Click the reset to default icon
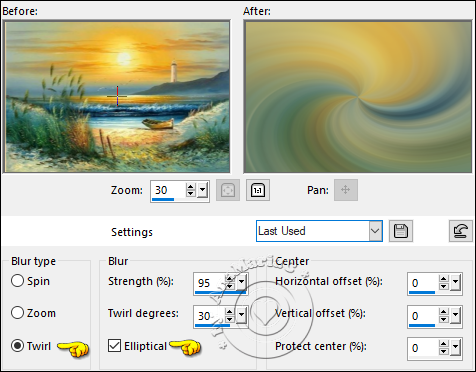The width and height of the screenshot is (476, 372). [461, 231]
